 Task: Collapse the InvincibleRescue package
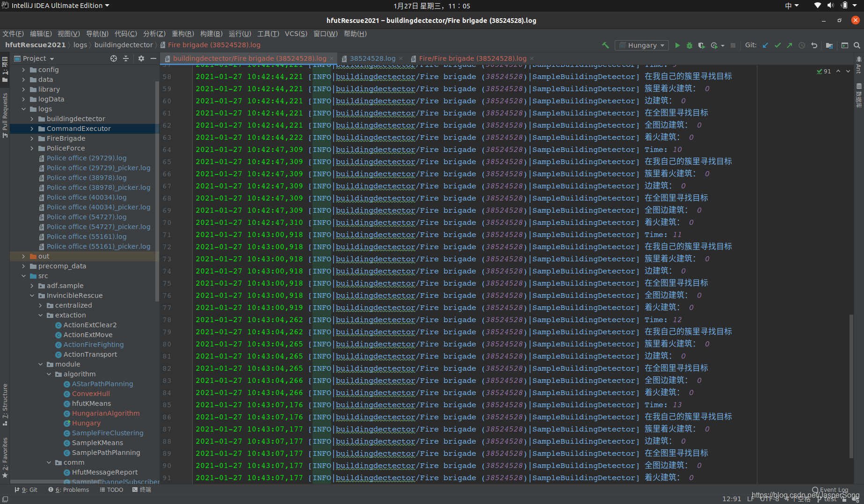click(x=32, y=295)
